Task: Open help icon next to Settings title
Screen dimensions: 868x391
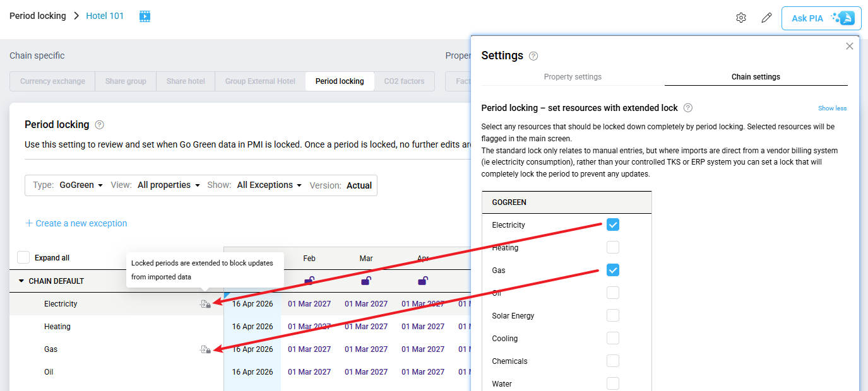Action: pos(533,56)
